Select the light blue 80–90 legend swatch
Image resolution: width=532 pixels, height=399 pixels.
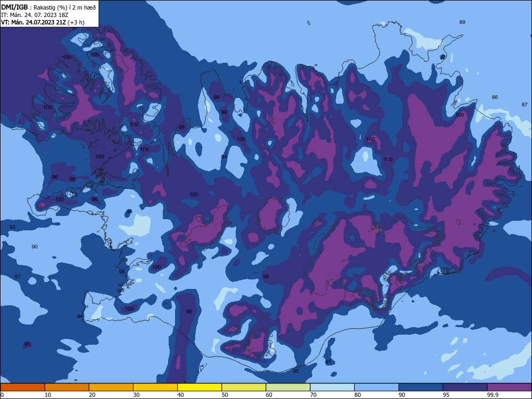tap(377, 387)
